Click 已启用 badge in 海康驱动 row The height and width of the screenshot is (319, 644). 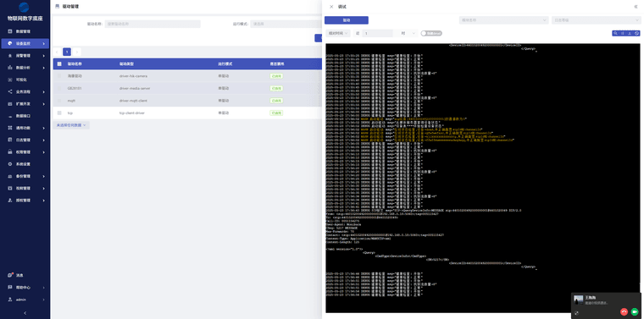pyautogui.click(x=276, y=76)
